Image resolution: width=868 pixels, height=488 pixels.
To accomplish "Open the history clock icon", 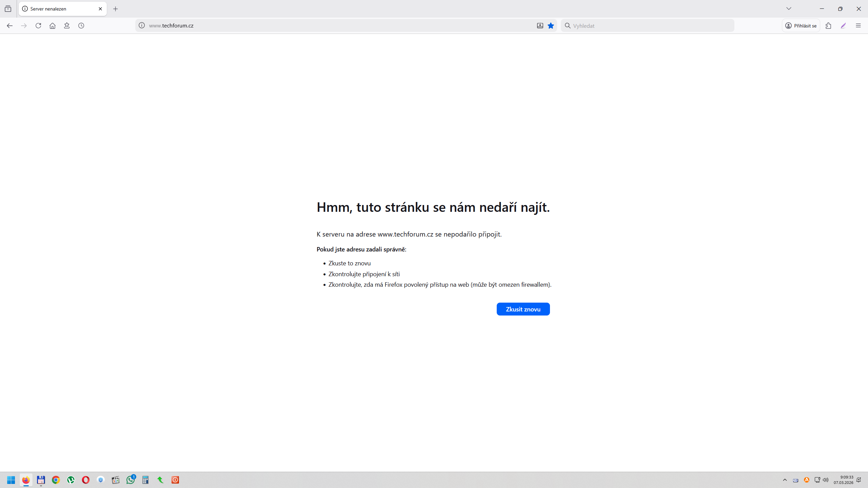I will coord(81,25).
